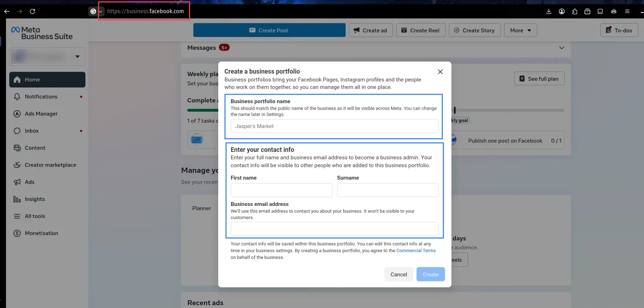
Task: Click the Business email address field
Action: 335,229
